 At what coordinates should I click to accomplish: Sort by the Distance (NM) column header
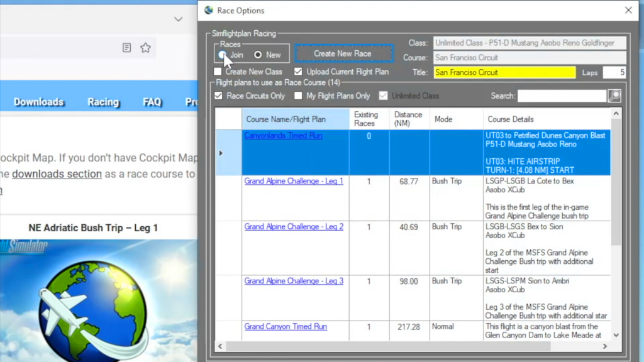[x=408, y=119]
